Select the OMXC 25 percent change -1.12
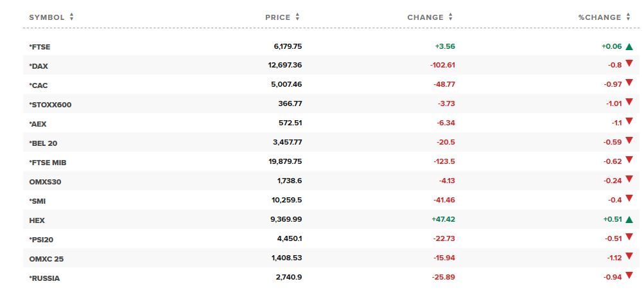This screenshot has height=295, width=644. click(x=615, y=258)
